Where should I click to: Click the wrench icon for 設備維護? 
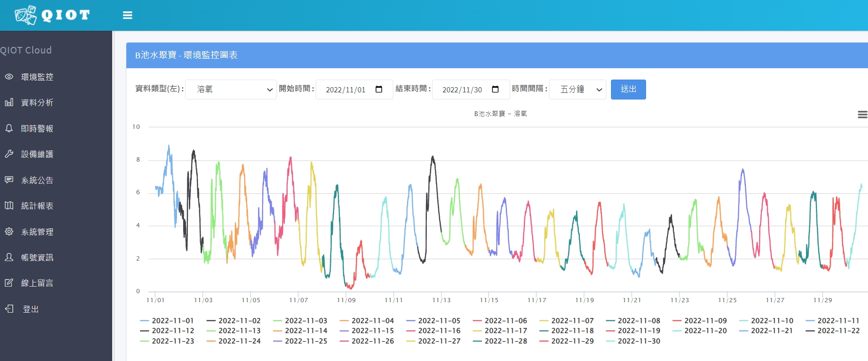click(x=9, y=154)
